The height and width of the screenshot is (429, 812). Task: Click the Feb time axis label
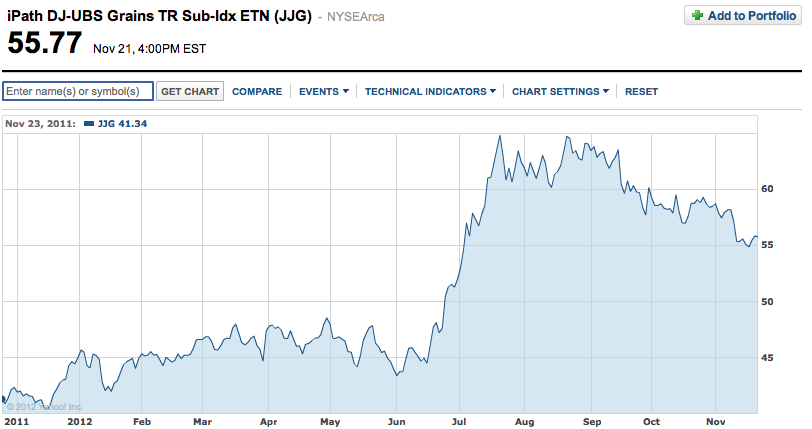coord(142,422)
